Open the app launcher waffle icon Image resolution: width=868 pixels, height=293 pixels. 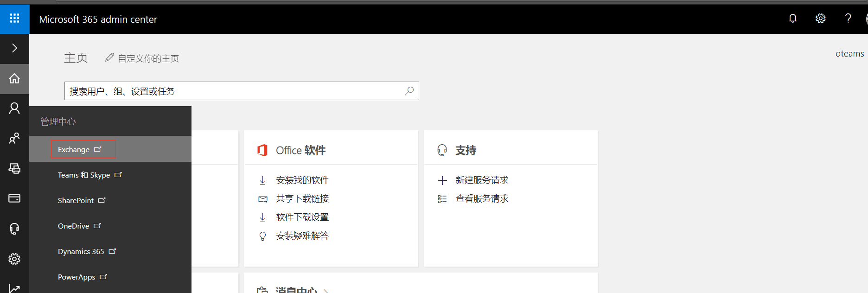pyautogui.click(x=14, y=19)
